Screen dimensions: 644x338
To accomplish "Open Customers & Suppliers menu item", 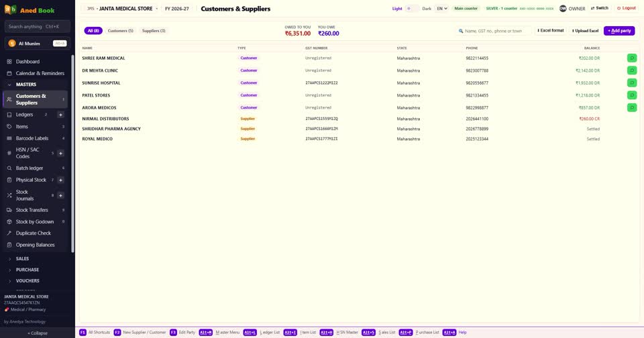I will coord(36,99).
